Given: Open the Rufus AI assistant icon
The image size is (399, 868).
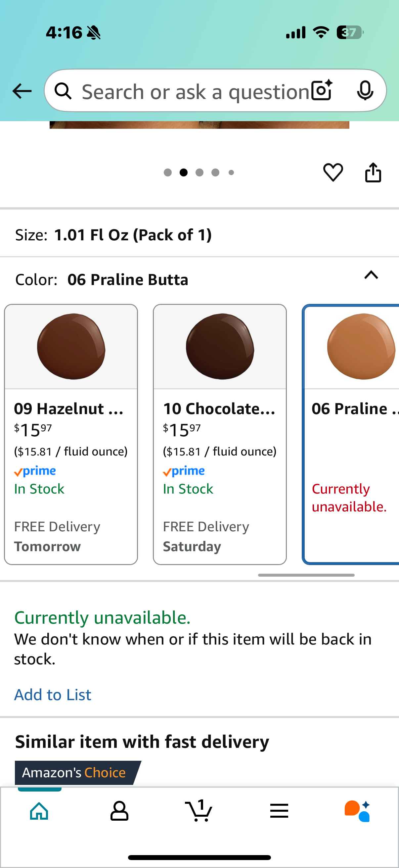Looking at the screenshot, I should (357, 811).
